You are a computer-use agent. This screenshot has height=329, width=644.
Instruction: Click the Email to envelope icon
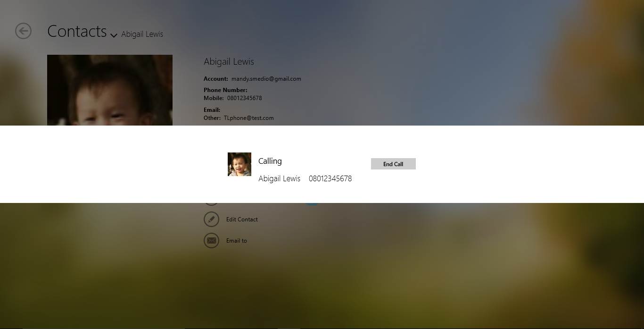point(211,241)
